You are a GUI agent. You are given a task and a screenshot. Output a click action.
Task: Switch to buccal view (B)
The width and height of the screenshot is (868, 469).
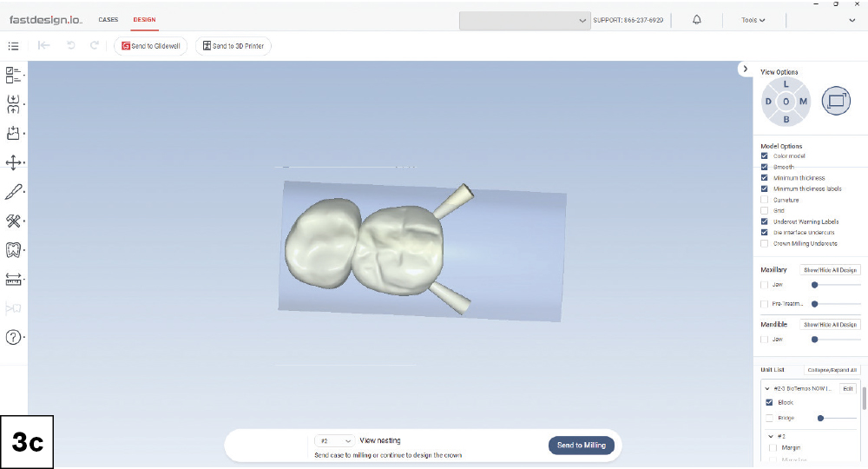[x=786, y=119]
